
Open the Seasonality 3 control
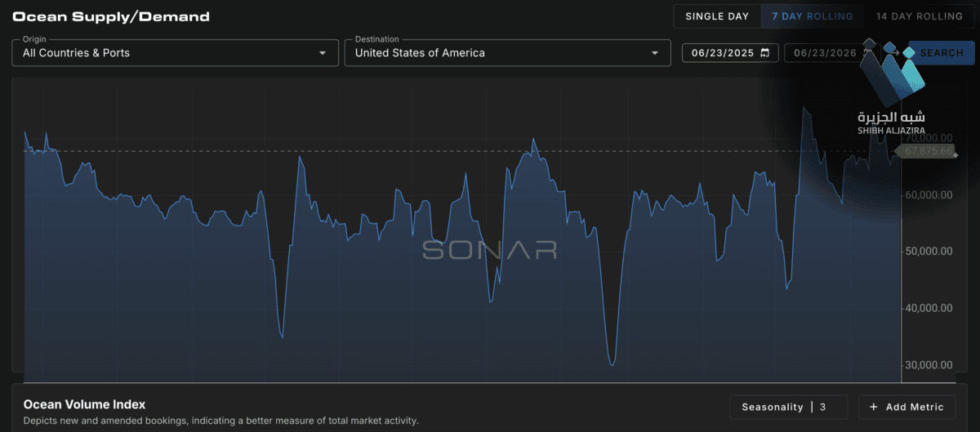788,407
